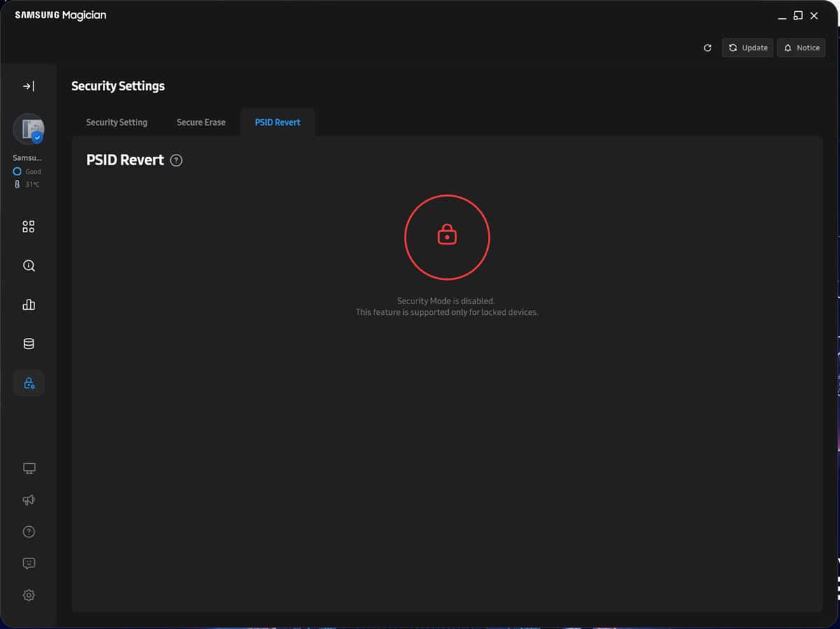Open the Performance Benchmark bar chart icon
The height and width of the screenshot is (629, 840).
click(x=29, y=304)
